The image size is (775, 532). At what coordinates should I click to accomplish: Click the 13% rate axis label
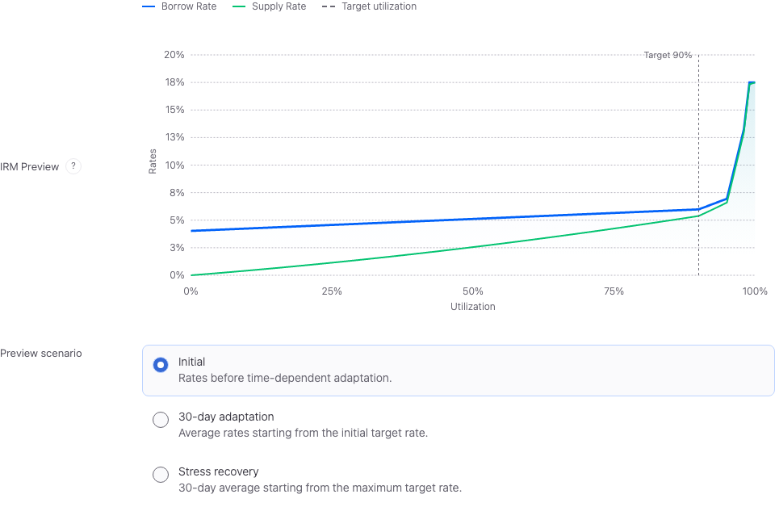point(174,137)
